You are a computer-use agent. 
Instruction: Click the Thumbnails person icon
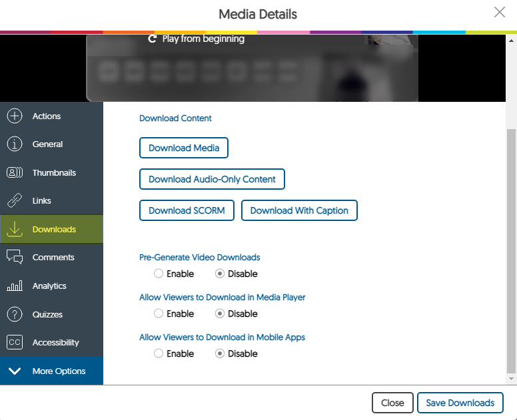coord(15,172)
